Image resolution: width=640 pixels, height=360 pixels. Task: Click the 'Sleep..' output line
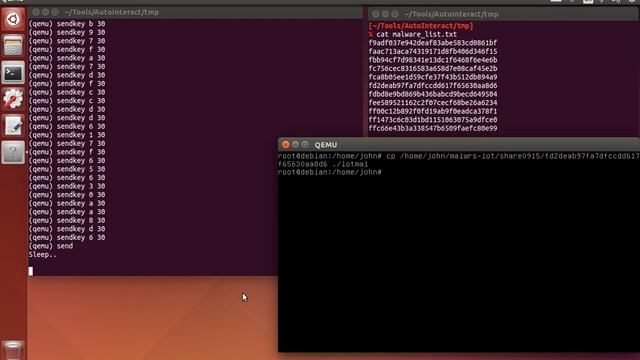point(42,255)
